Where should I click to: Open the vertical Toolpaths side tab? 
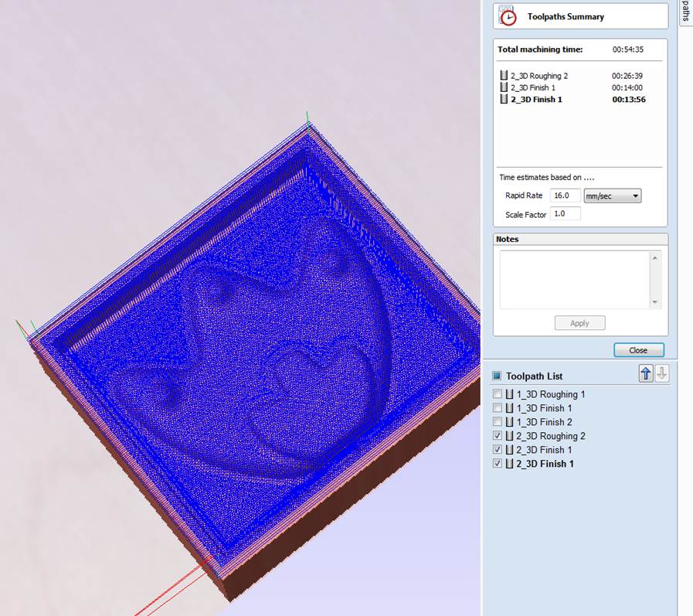tap(685, 12)
